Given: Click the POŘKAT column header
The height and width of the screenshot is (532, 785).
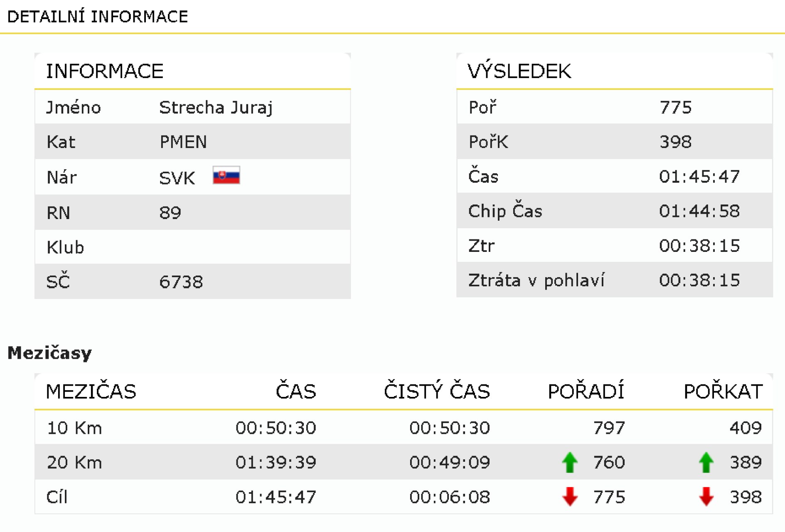Looking at the screenshot, I should tap(723, 391).
